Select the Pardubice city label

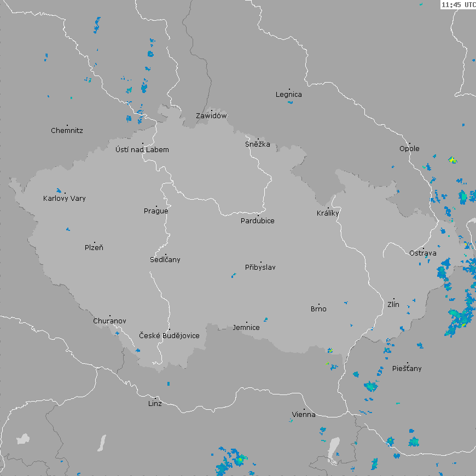258,221
